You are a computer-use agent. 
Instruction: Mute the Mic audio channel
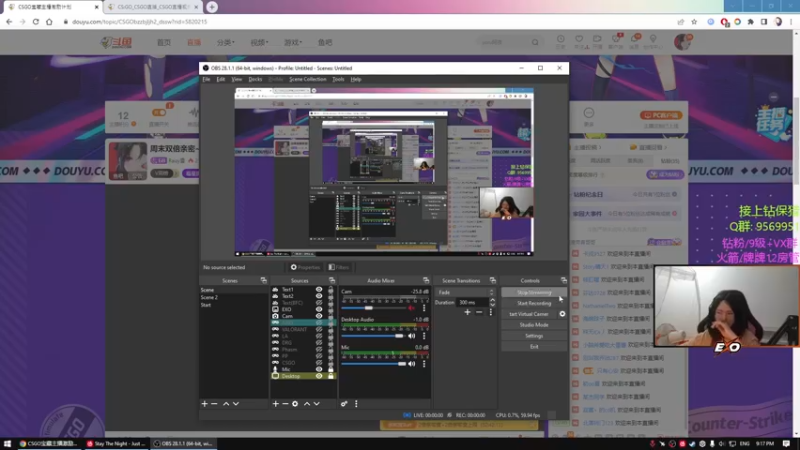tap(411, 364)
